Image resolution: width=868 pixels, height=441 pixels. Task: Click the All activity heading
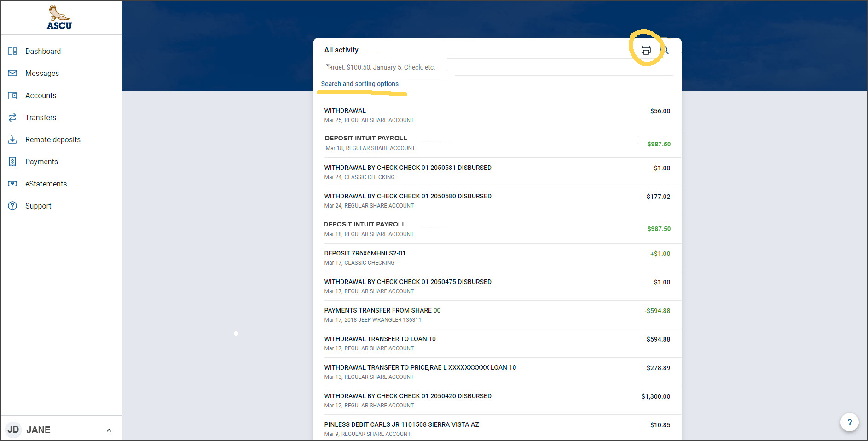click(341, 50)
